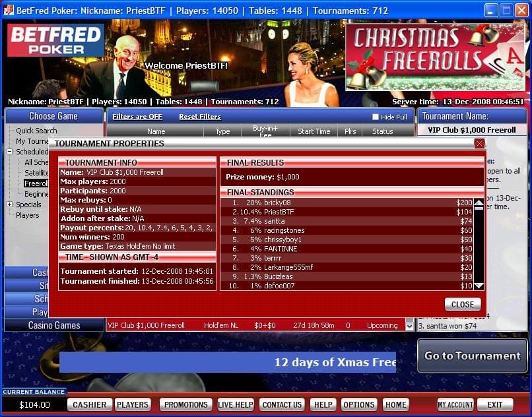Click the Christmas Freerolls banner
Viewport: 532px width, 417px height.
tap(436, 57)
